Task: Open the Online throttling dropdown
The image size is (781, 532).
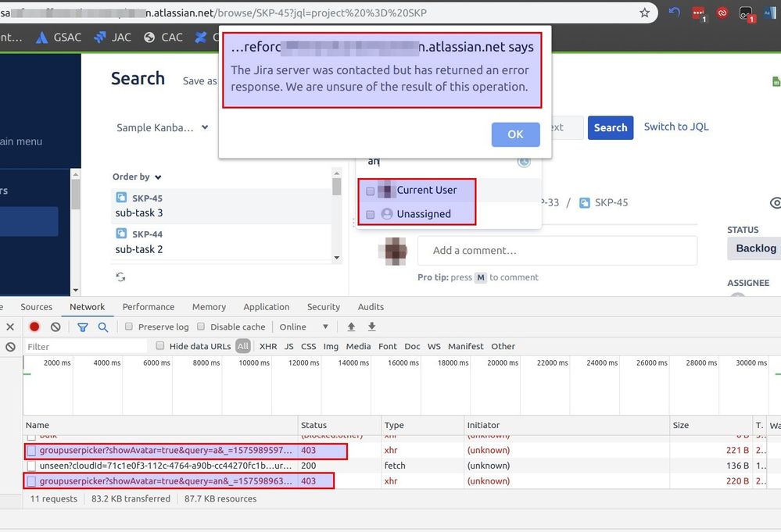Action: (x=304, y=327)
